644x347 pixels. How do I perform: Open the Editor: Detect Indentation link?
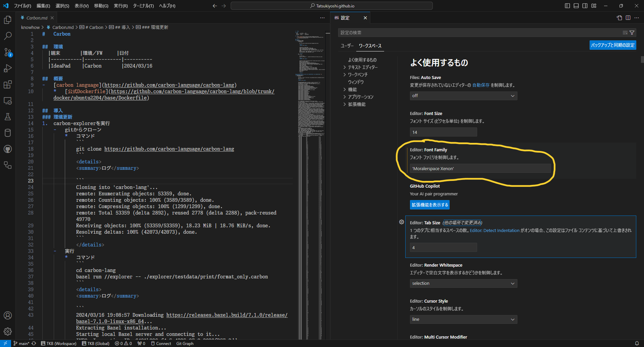(495, 230)
